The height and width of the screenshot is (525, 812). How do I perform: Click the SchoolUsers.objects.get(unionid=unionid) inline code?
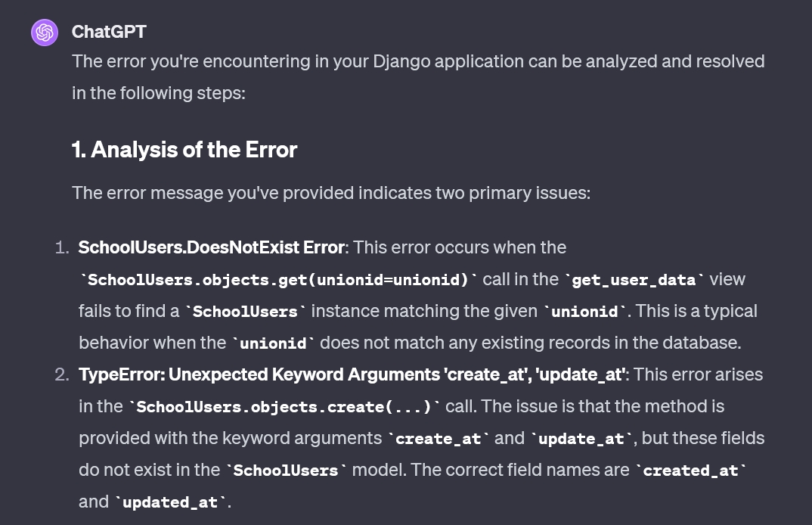click(x=278, y=280)
